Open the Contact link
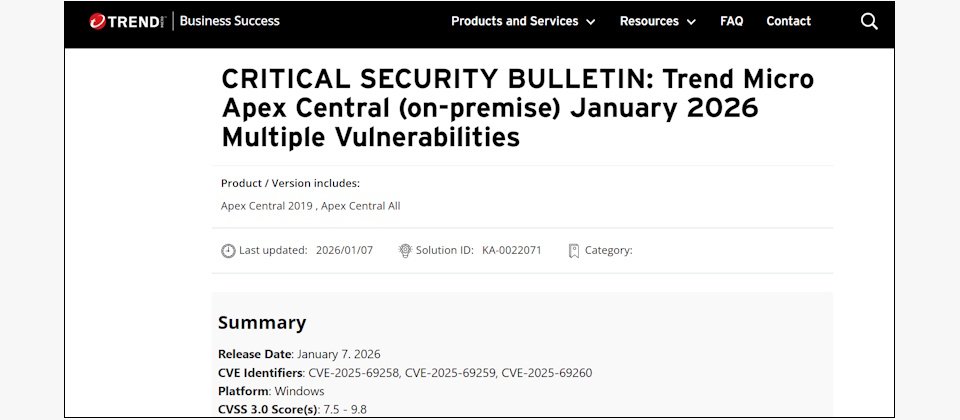This screenshot has height=420, width=960. (788, 21)
